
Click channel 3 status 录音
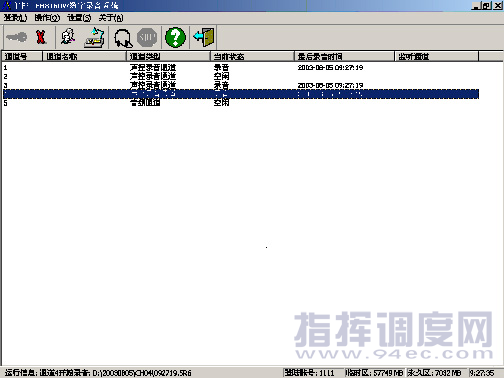[221, 85]
